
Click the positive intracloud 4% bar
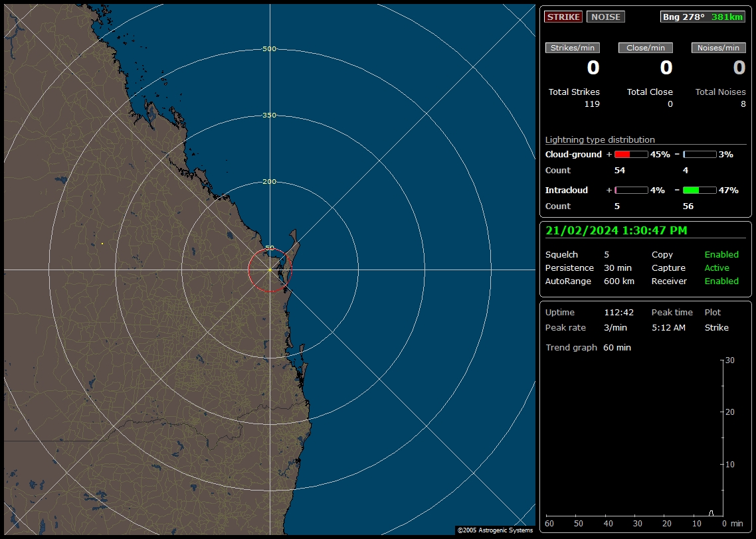[631, 191]
